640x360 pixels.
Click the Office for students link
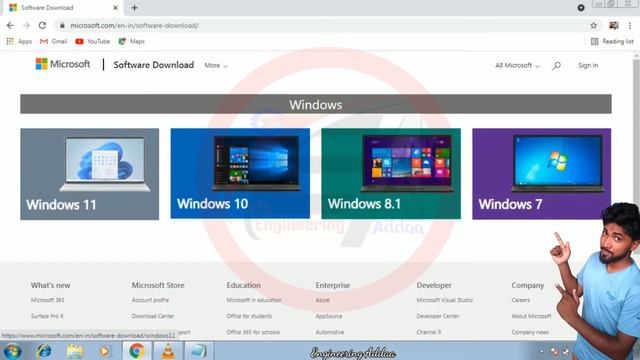[249, 316]
